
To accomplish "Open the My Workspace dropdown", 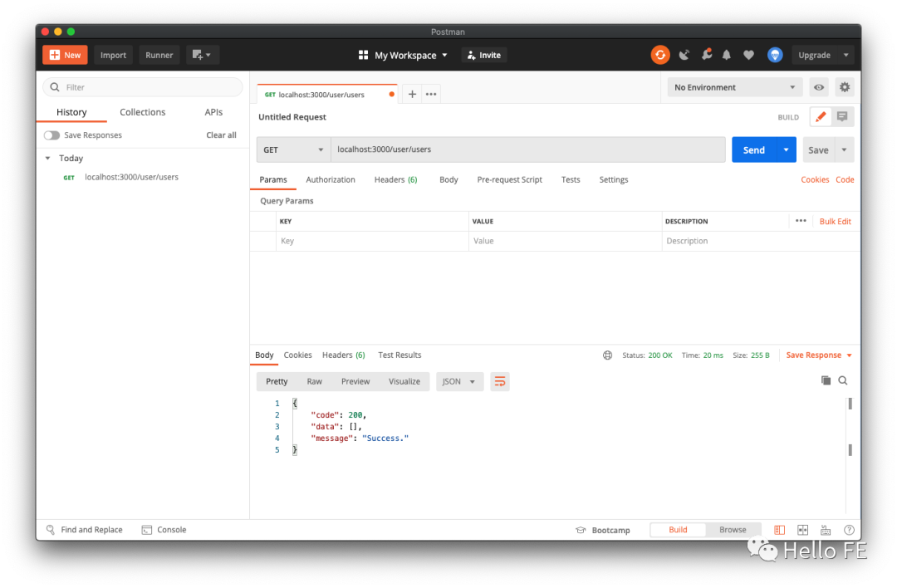I will click(404, 55).
